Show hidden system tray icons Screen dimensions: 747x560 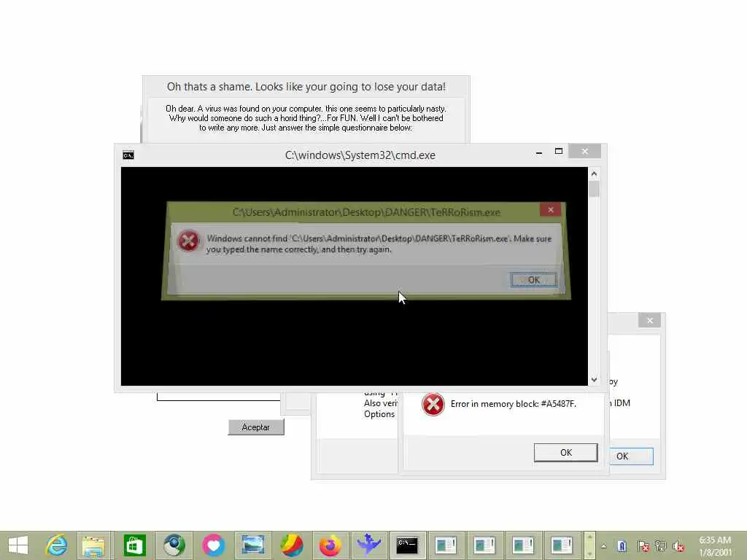pos(603,545)
